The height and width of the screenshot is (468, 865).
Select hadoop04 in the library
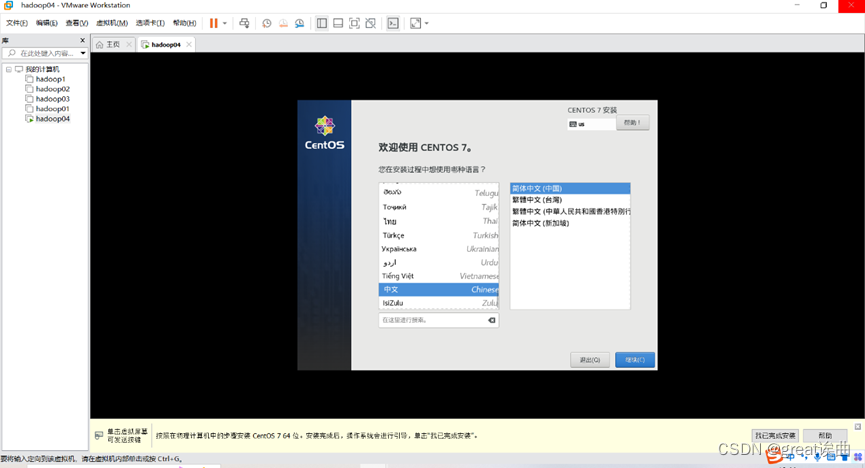[x=52, y=119]
